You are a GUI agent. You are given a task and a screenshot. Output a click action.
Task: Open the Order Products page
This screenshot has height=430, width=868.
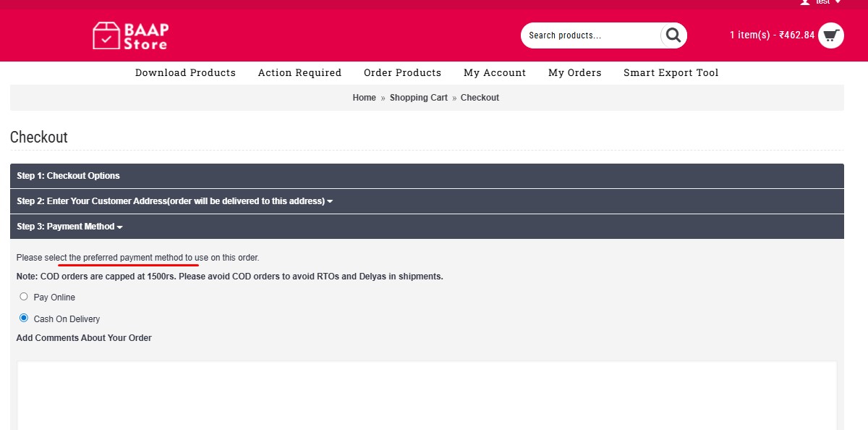pos(402,72)
